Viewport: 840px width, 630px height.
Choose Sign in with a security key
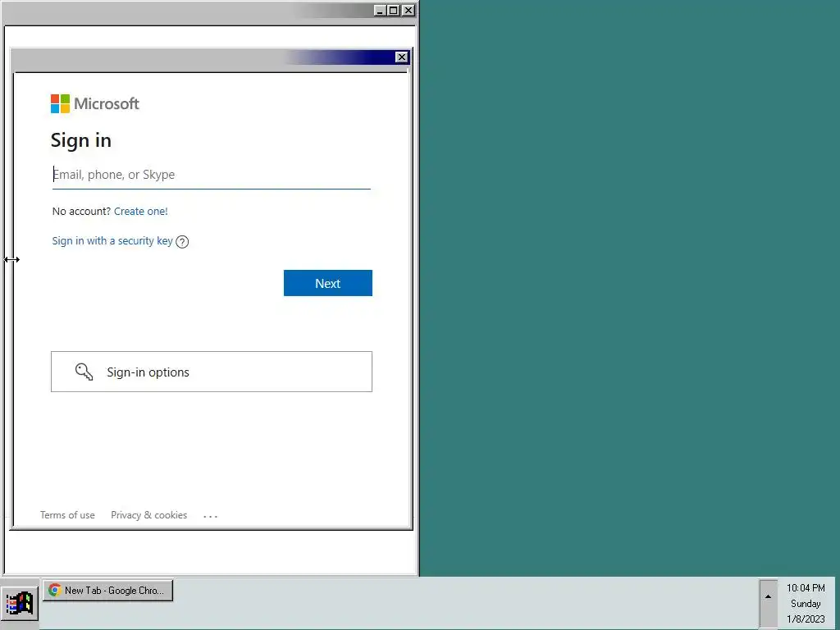[x=112, y=241]
